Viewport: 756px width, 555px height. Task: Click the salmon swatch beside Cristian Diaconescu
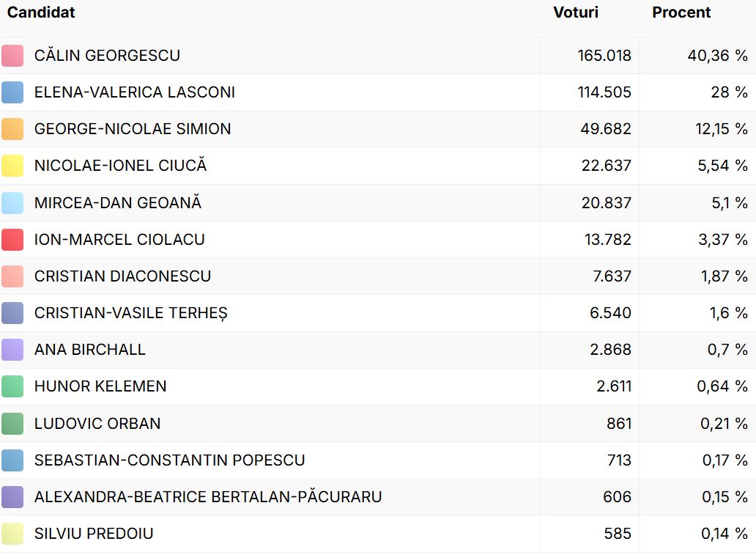[12, 276]
